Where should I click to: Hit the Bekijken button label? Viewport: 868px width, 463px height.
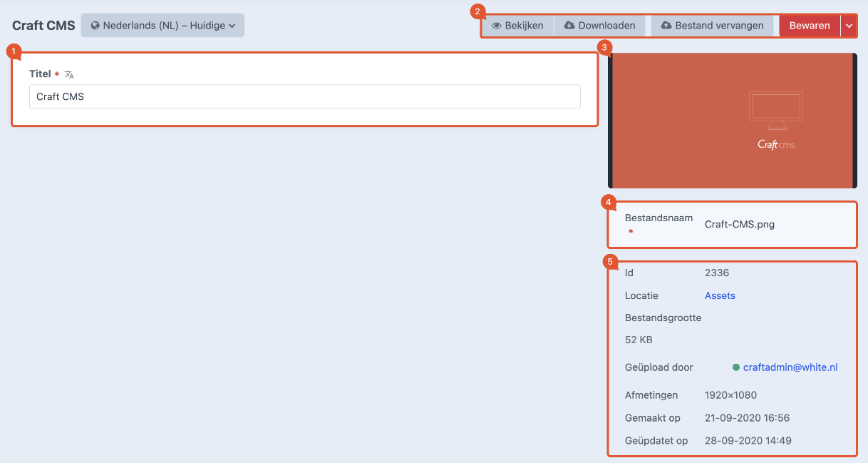tap(524, 26)
